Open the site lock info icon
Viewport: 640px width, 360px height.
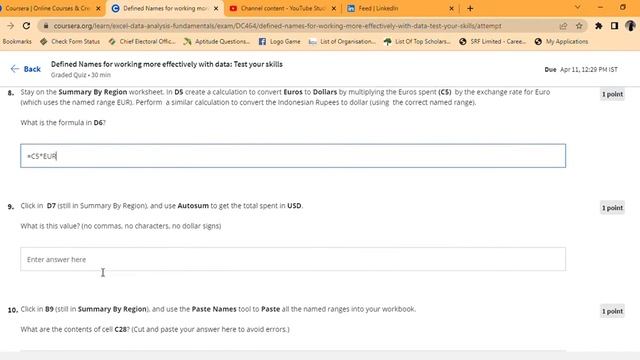(x=46, y=26)
